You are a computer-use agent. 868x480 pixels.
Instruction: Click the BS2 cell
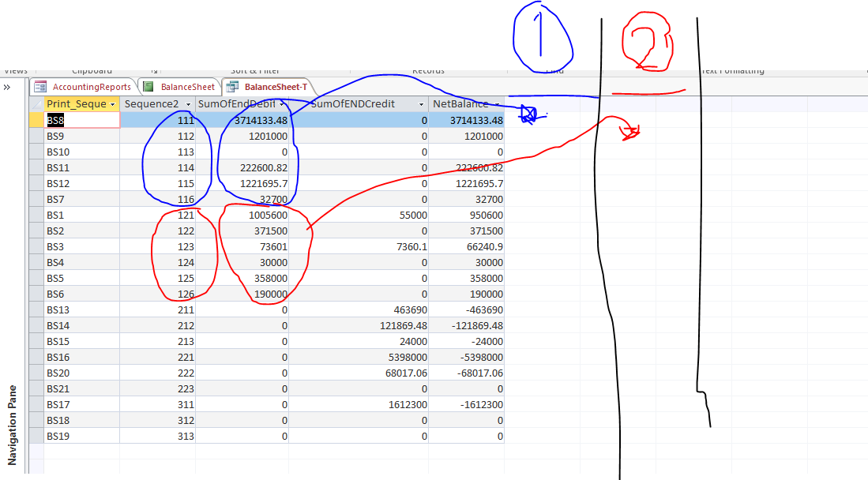tap(82, 231)
